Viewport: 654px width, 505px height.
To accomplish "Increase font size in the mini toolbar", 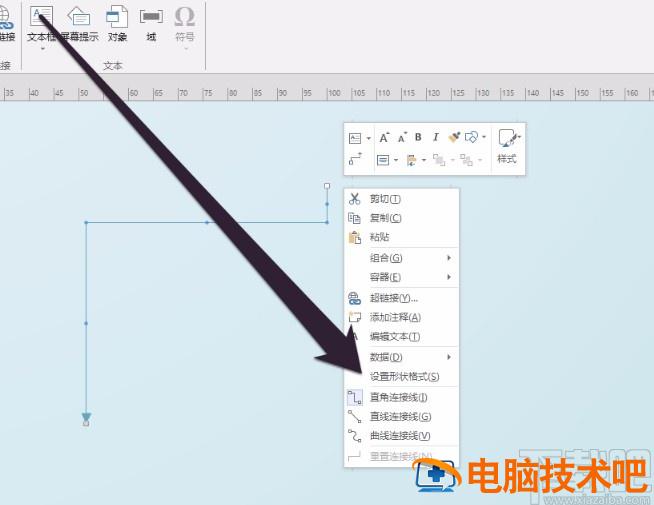I will 384,137.
